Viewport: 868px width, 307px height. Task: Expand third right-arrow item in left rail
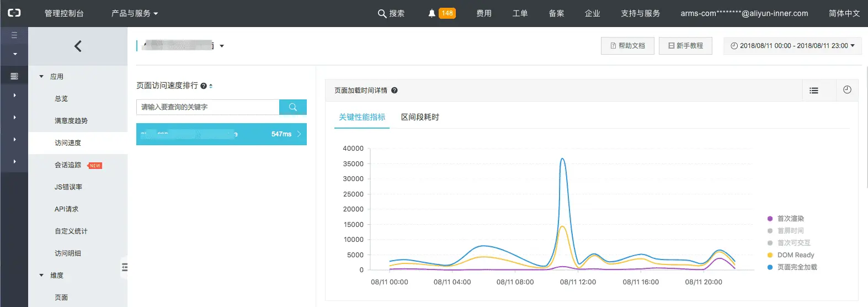click(x=14, y=139)
